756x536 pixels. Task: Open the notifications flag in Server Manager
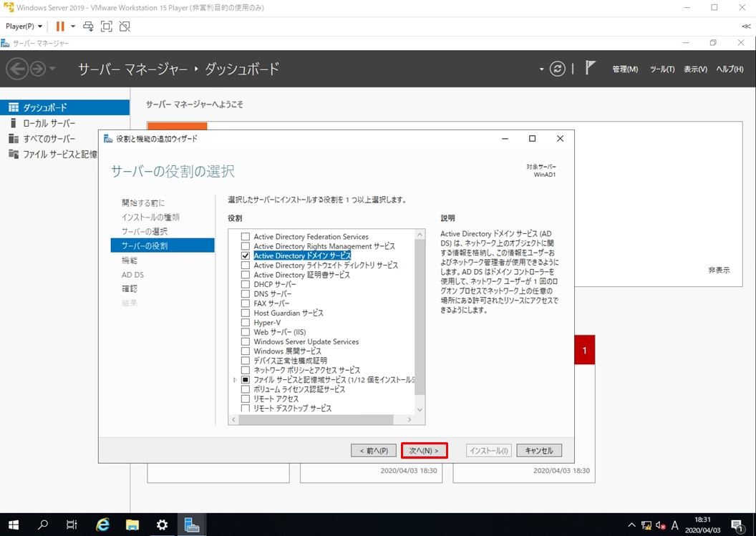tap(590, 68)
